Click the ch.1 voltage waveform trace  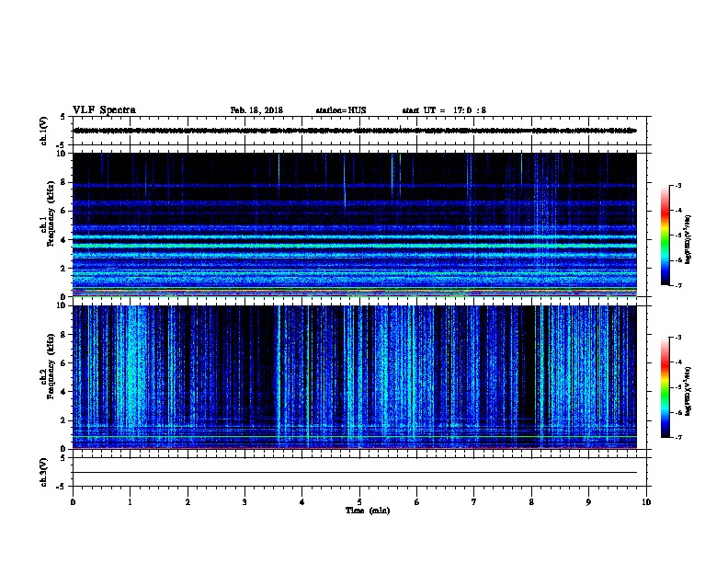pos(355,131)
